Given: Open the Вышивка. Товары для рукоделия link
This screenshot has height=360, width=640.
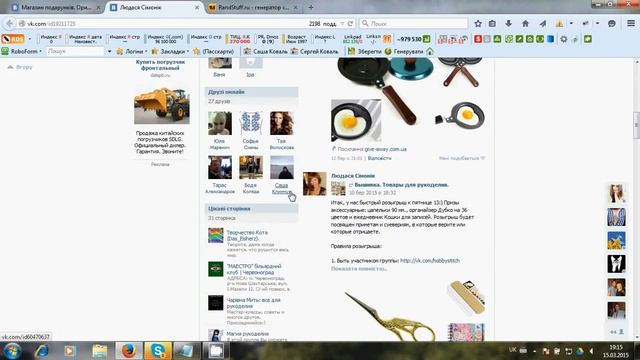Looking at the screenshot, I should pos(402,185).
